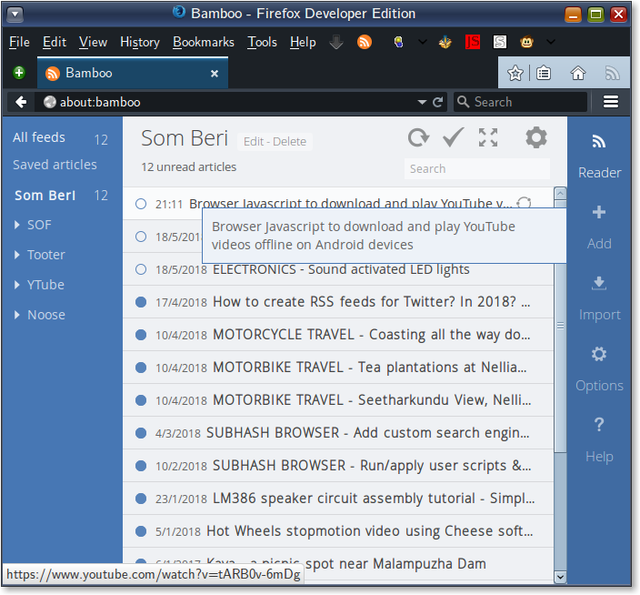Open the window menu dropdown in title bar

15,14
